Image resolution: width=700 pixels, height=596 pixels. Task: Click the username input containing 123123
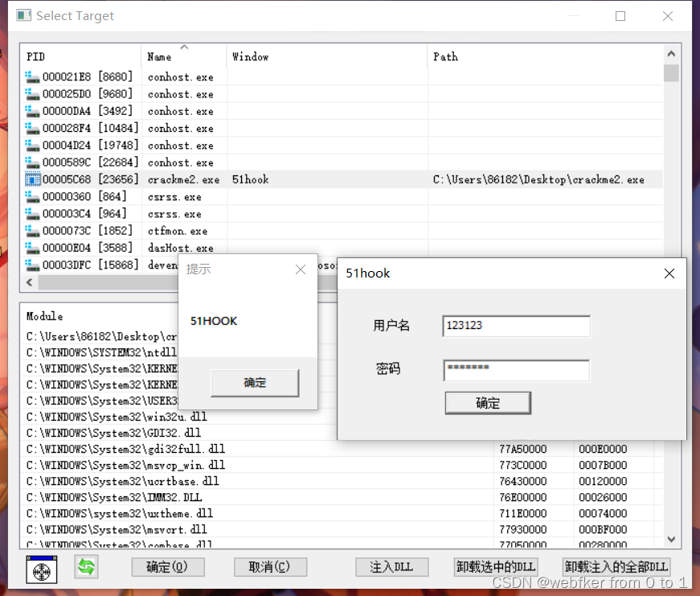(x=516, y=327)
